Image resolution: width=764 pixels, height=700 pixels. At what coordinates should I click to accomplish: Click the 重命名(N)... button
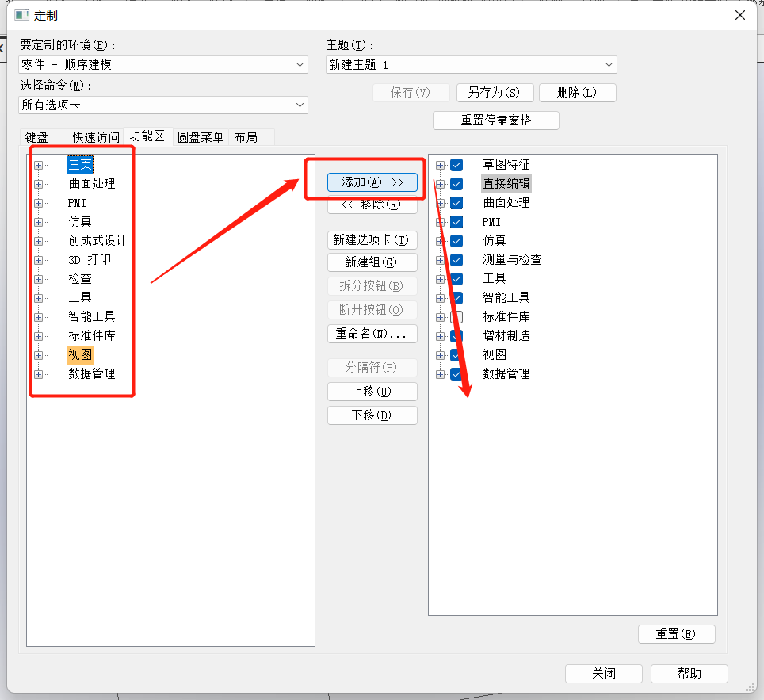[372, 334]
